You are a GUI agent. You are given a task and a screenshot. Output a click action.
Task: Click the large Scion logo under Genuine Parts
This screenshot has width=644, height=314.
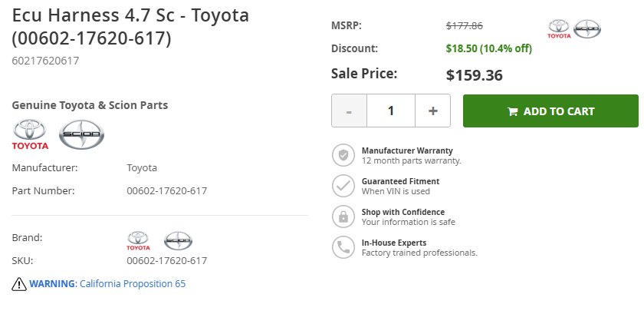[81, 134]
